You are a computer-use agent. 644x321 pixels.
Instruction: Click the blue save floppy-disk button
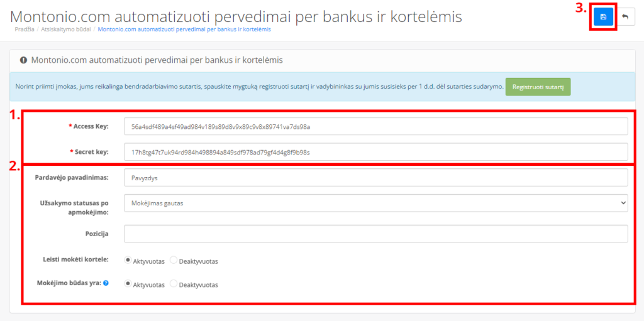click(603, 17)
